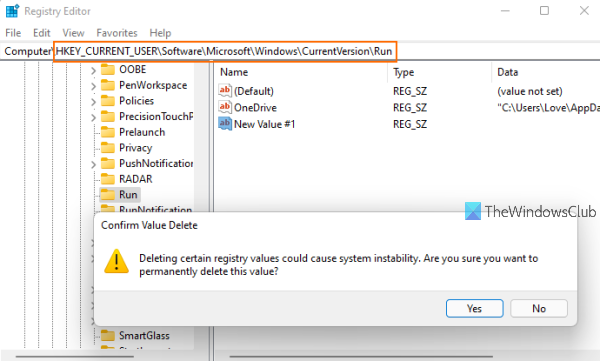
Task: Click the Policies folder icon
Action: [x=108, y=101]
